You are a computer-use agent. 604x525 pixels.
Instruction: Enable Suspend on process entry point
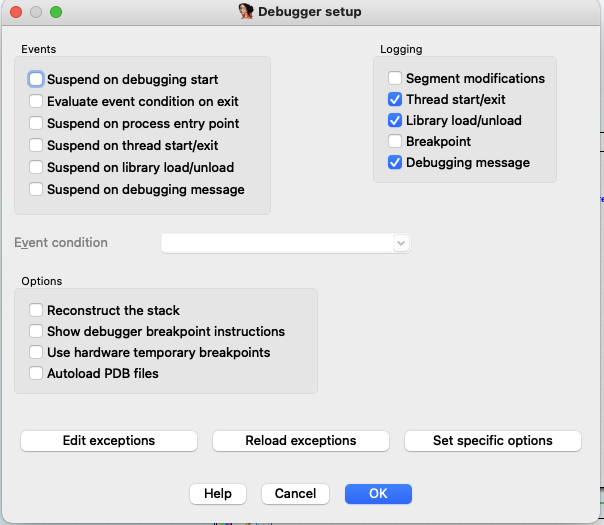(x=36, y=123)
